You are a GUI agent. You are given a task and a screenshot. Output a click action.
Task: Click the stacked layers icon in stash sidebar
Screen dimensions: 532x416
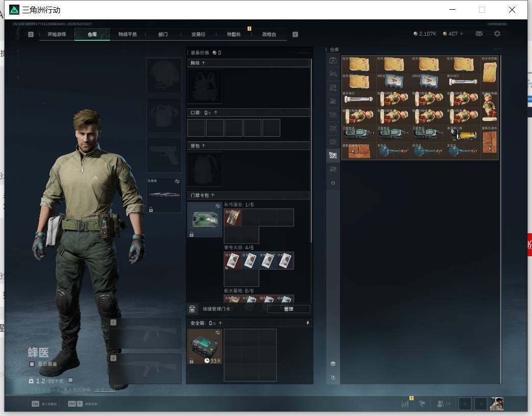333,364
